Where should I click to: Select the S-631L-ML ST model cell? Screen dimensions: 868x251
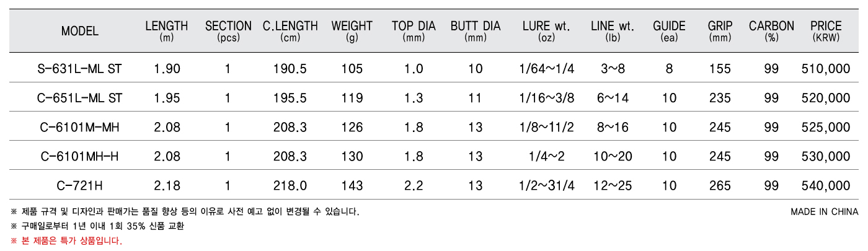click(80, 69)
